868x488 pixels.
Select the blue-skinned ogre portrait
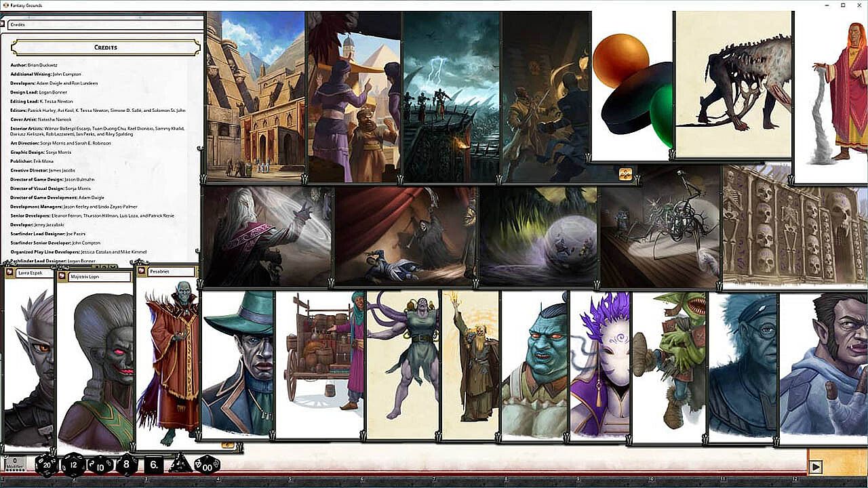click(x=535, y=366)
